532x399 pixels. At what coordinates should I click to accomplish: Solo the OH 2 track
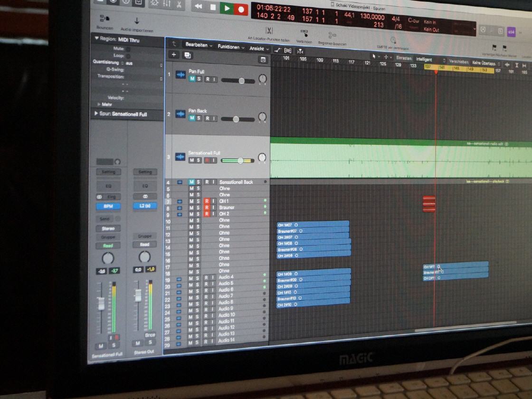point(198,214)
